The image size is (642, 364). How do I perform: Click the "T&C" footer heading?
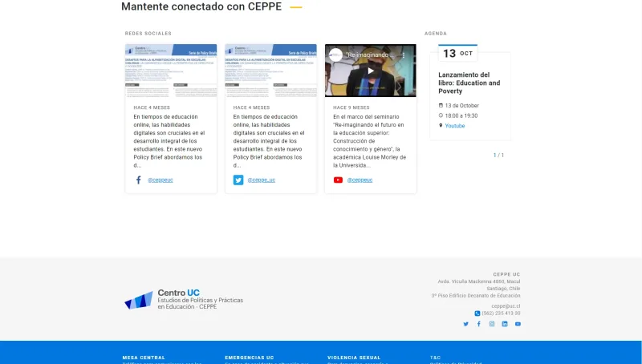435,358
